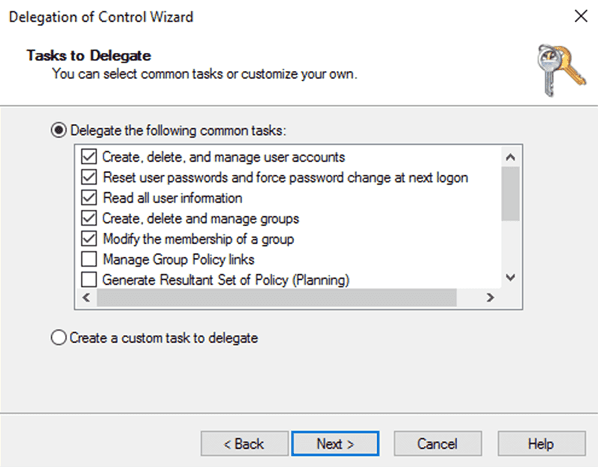Cancel the delegation wizard
Image resolution: width=598 pixels, height=467 pixels.
[438, 444]
